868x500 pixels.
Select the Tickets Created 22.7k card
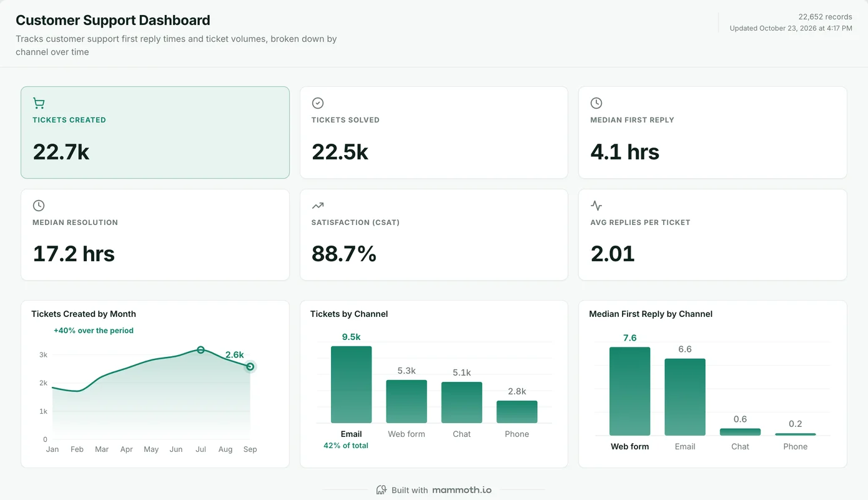tap(155, 132)
